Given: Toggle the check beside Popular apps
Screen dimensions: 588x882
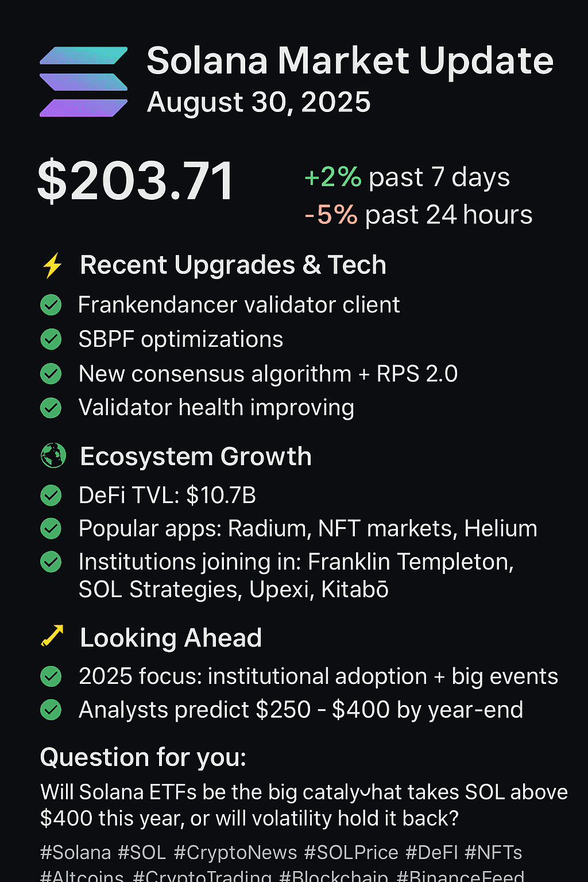Looking at the screenshot, I should click(x=51, y=528).
